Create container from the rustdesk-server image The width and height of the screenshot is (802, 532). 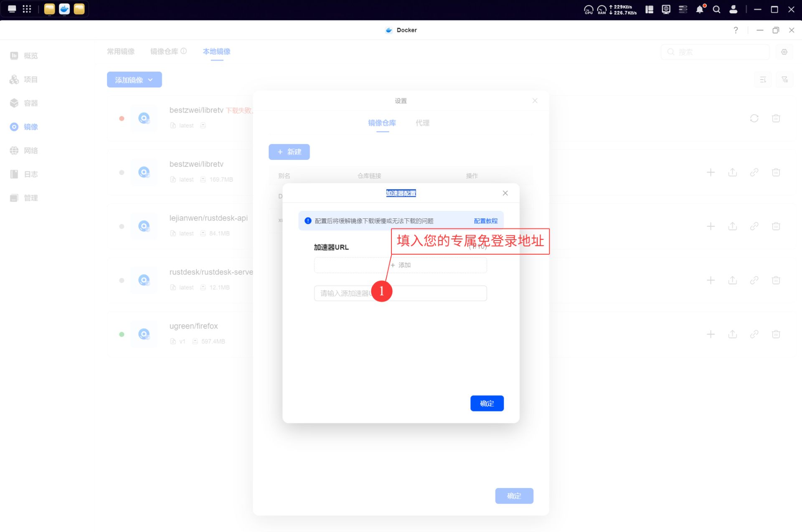711,280
